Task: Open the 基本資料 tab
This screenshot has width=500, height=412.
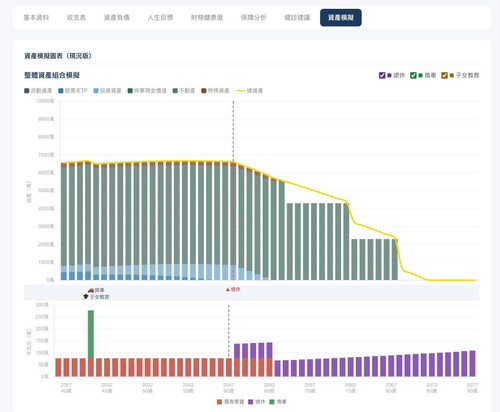Action: tap(36, 18)
